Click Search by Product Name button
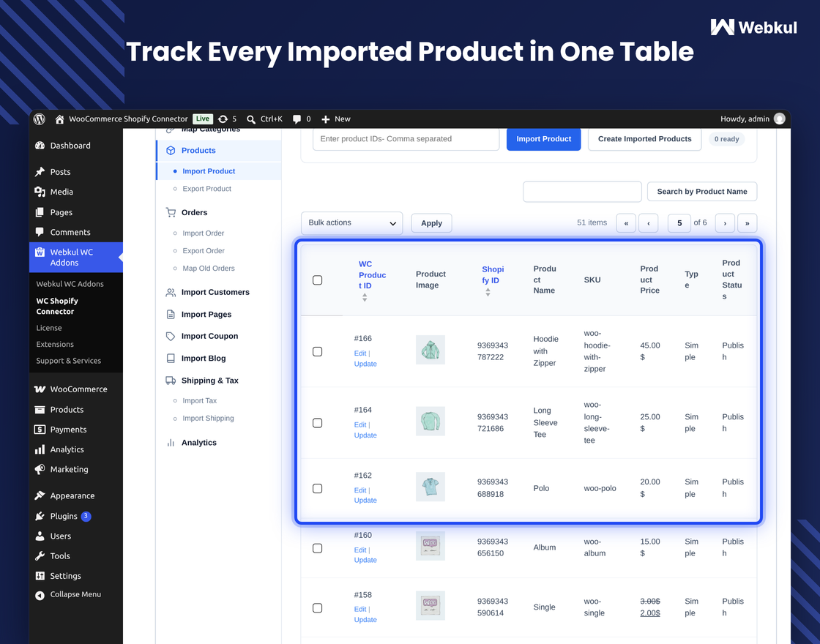 tap(702, 192)
